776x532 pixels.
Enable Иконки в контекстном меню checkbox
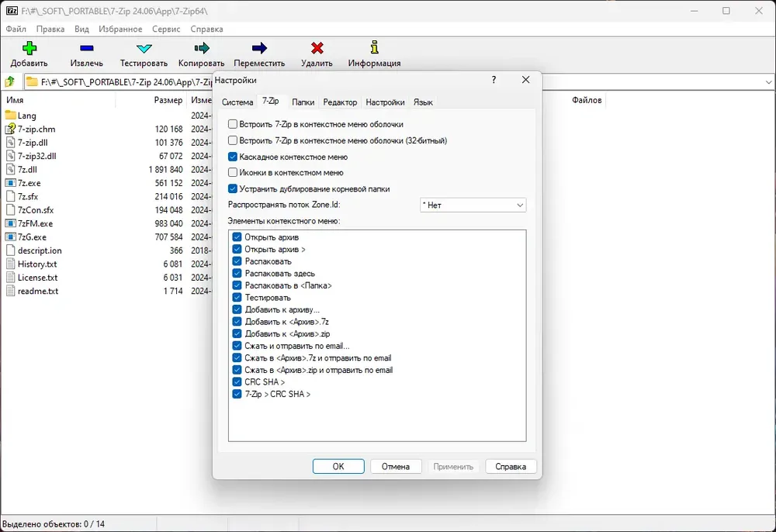pyautogui.click(x=233, y=173)
